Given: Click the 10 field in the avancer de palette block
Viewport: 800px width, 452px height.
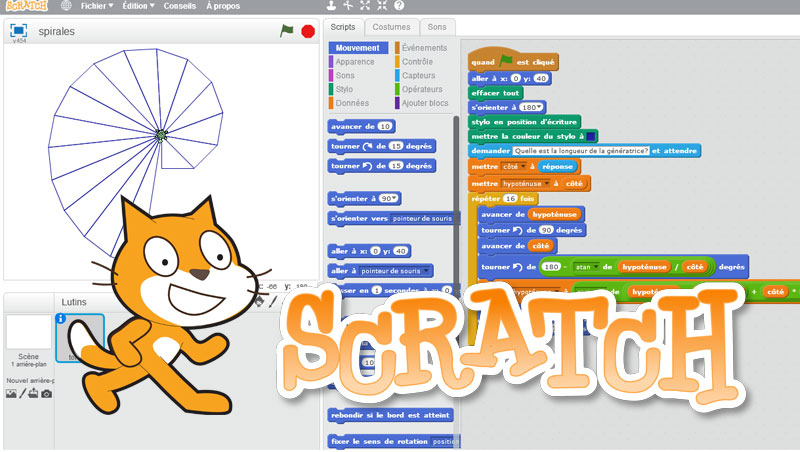Looking at the screenshot, I should coord(385,127).
